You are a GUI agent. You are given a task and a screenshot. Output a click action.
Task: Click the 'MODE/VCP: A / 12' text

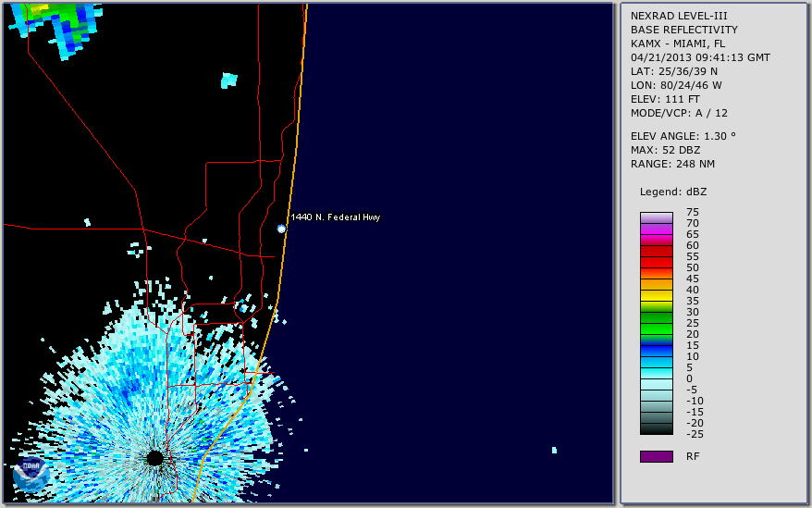coord(679,113)
